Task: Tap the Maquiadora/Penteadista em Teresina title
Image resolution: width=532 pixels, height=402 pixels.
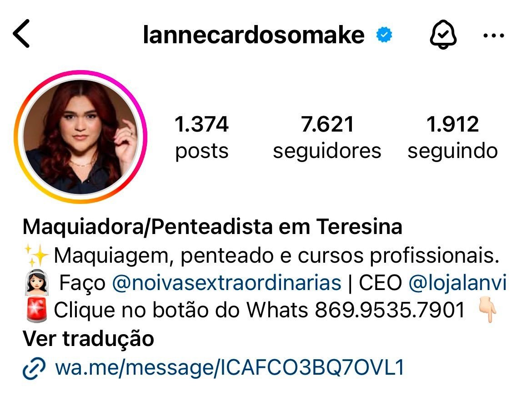Action: click(212, 227)
